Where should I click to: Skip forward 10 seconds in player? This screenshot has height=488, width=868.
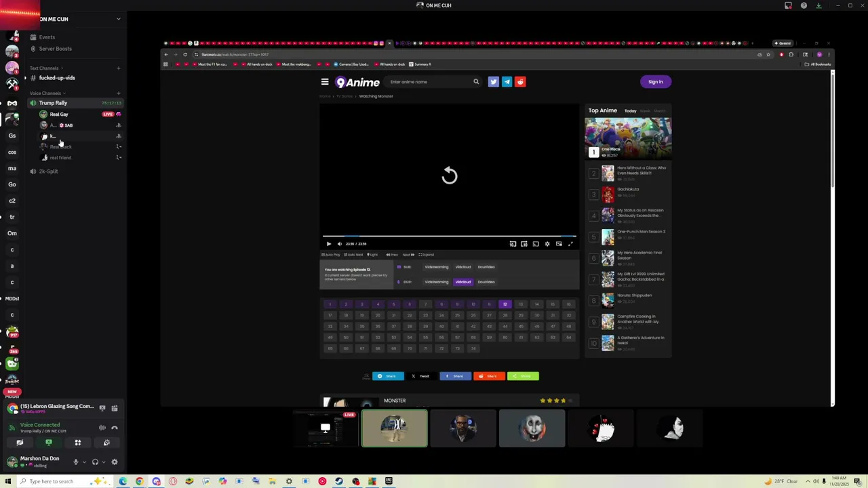[x=524, y=244]
